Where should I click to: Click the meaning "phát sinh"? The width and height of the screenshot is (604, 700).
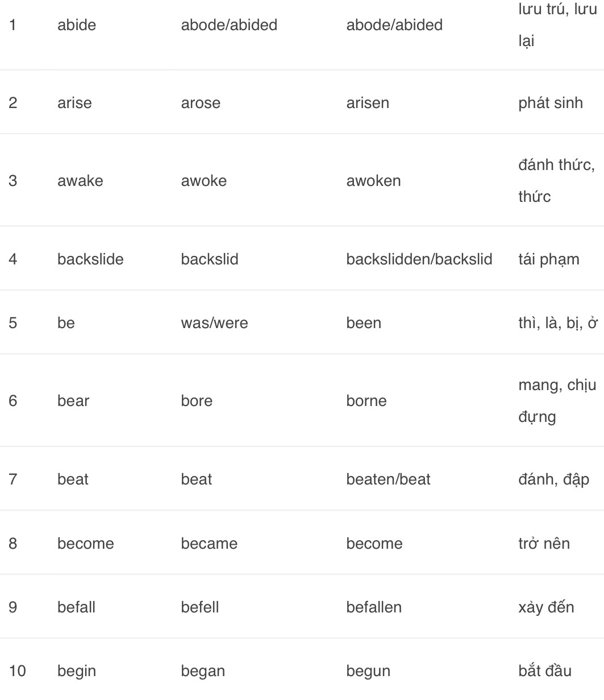(550, 103)
